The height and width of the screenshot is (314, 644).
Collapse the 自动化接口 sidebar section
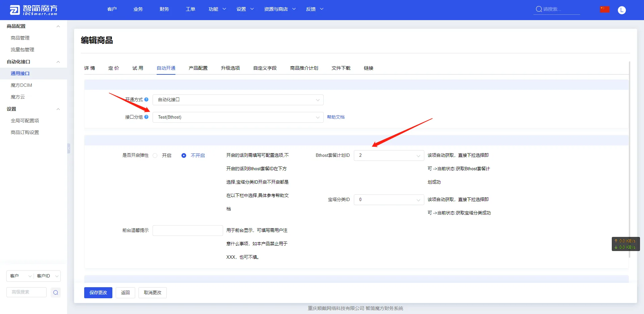pos(58,62)
